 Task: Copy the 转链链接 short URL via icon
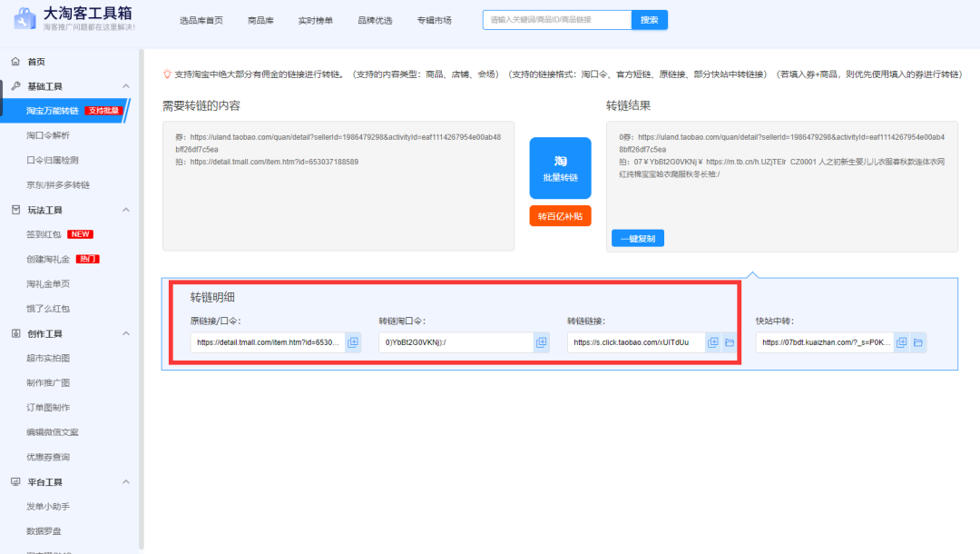tap(713, 342)
